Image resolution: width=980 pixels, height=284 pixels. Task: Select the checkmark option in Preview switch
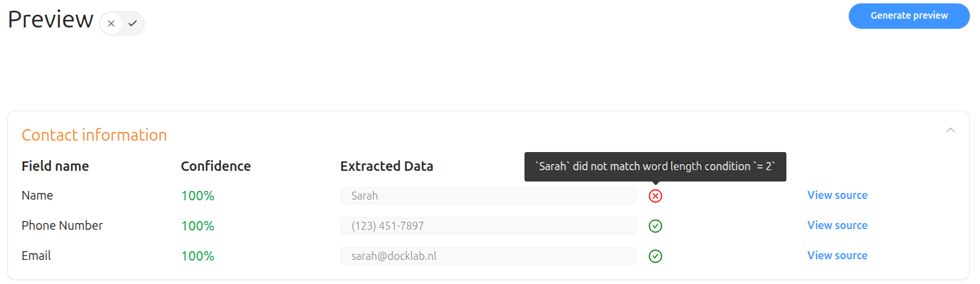click(x=133, y=23)
